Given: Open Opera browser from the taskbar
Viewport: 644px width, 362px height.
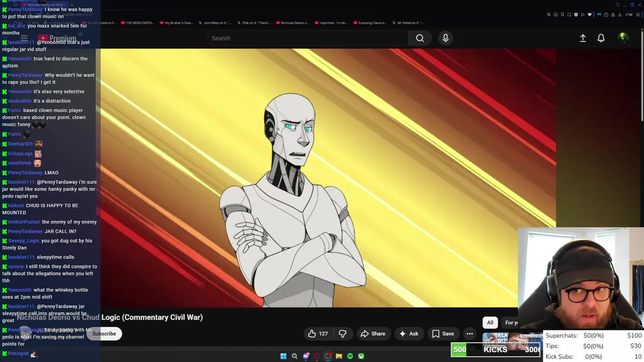Looking at the screenshot, I should click(x=316, y=356).
